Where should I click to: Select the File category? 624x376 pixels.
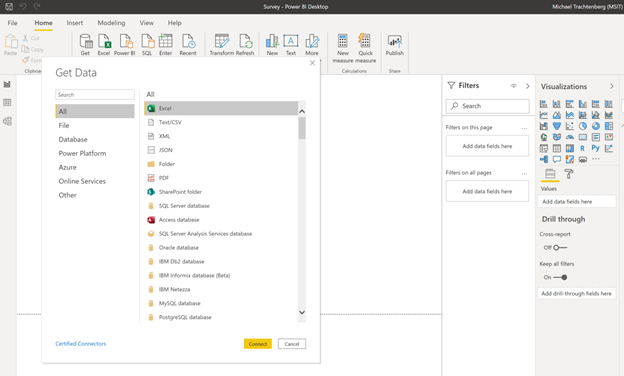(x=95, y=125)
